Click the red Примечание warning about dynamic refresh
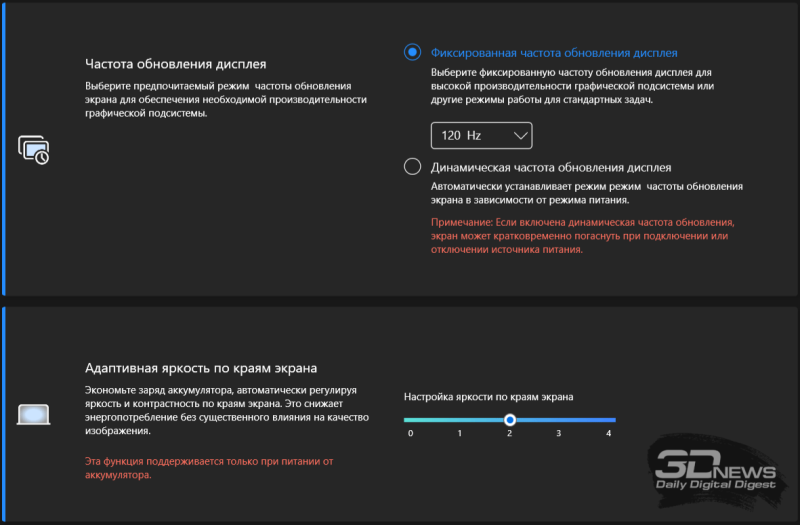This screenshot has height=525, width=800. pyautogui.click(x=583, y=236)
